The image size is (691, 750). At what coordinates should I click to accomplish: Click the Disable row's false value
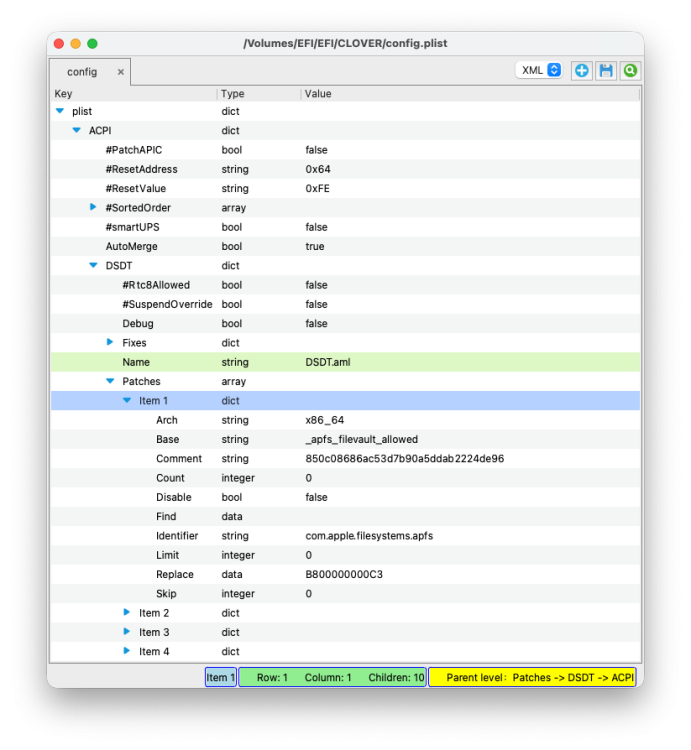click(317, 497)
